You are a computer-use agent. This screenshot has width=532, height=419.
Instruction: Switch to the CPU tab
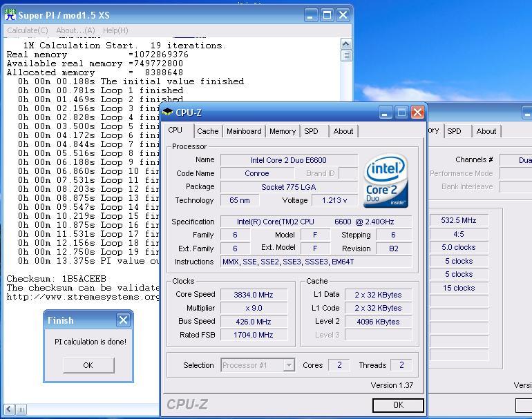(x=175, y=130)
